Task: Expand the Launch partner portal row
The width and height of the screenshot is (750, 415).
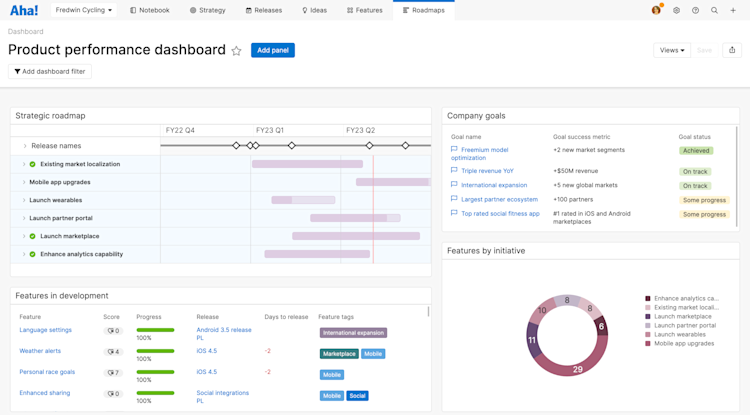Action: point(23,218)
